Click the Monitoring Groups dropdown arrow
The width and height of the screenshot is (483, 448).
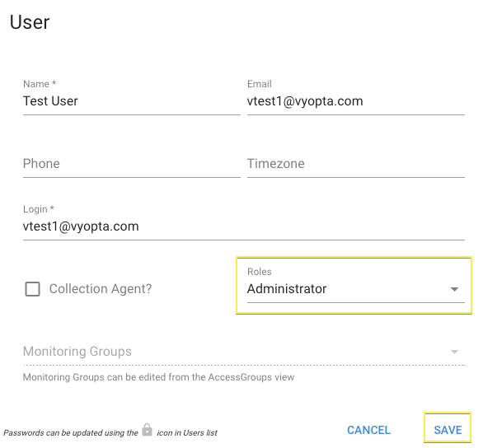point(454,352)
